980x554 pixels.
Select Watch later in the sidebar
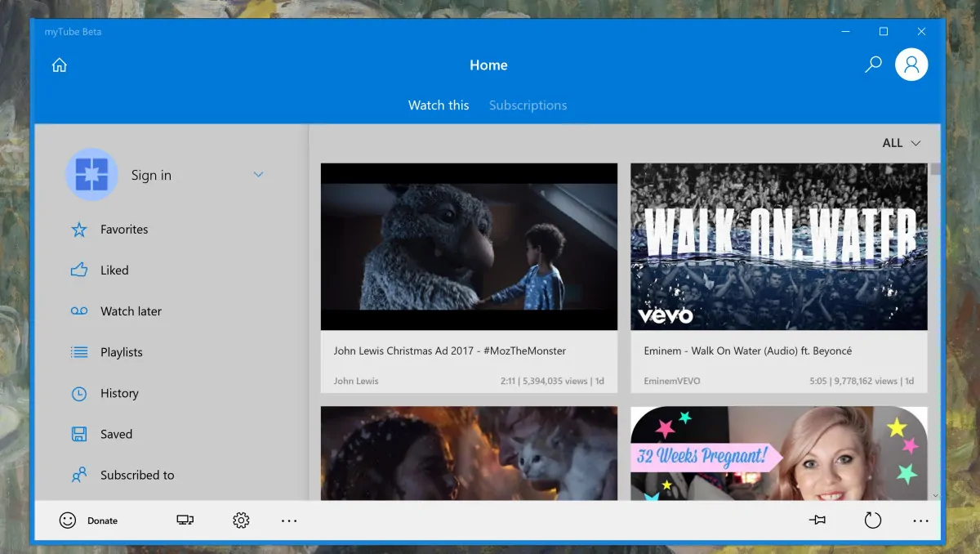(131, 311)
